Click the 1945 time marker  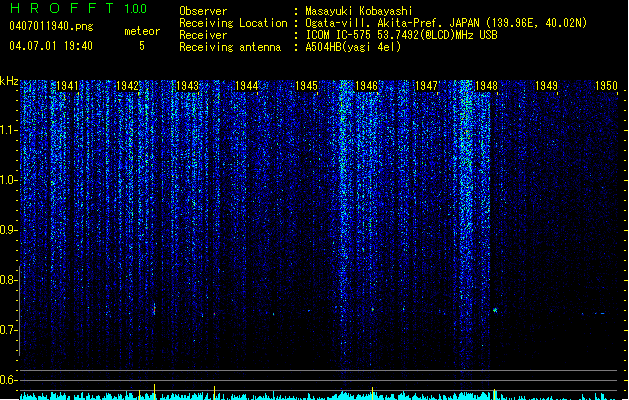pyautogui.click(x=306, y=86)
